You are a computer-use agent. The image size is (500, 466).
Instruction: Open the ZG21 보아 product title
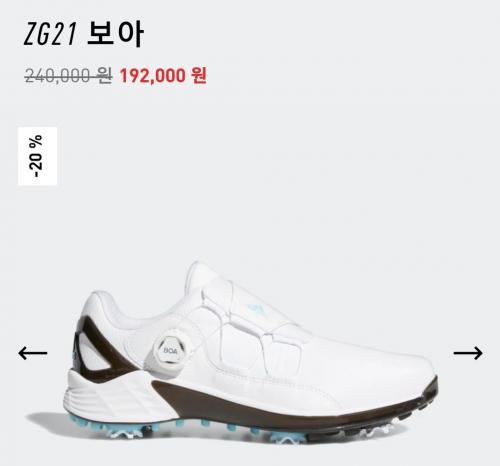83,33
